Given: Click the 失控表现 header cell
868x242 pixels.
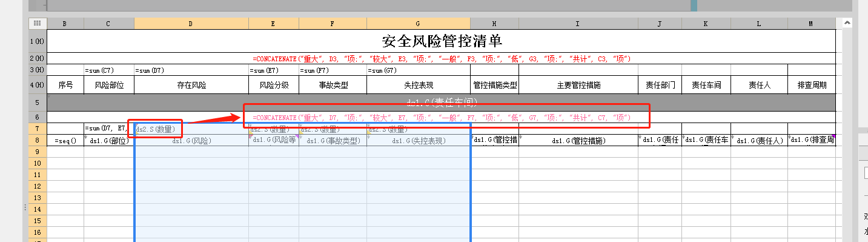Looking at the screenshot, I should (x=419, y=85).
